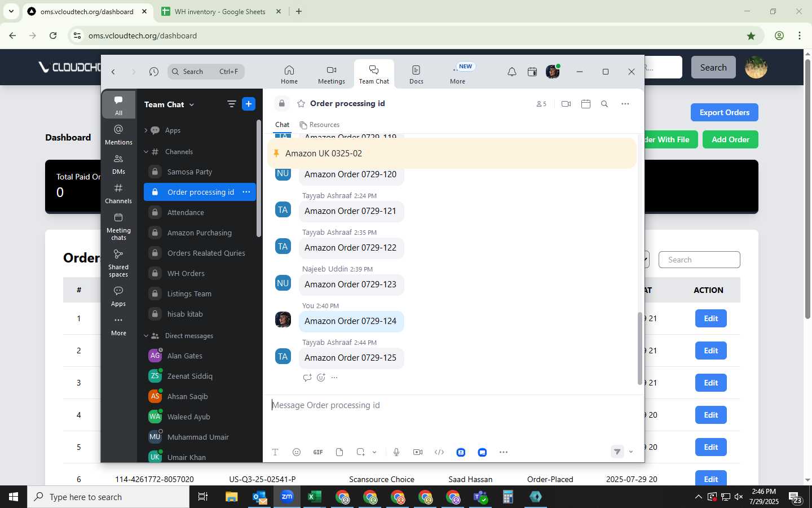Switch to the Meetings tab
Image resolution: width=812 pixels, height=508 pixels.
coord(332,74)
